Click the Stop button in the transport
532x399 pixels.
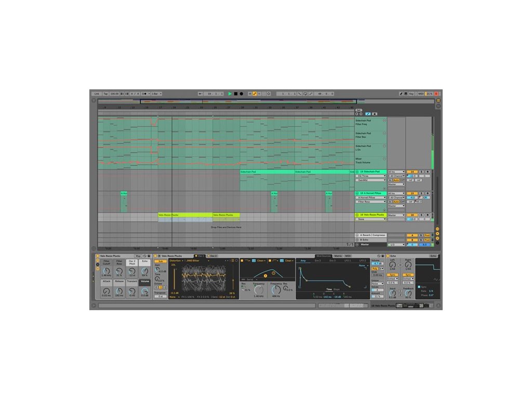click(236, 94)
